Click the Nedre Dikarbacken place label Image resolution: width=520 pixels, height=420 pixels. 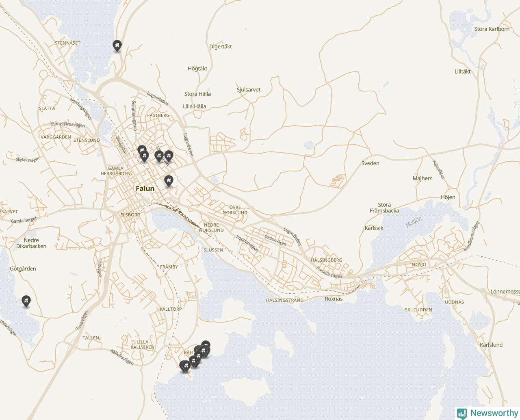pyautogui.click(x=31, y=243)
